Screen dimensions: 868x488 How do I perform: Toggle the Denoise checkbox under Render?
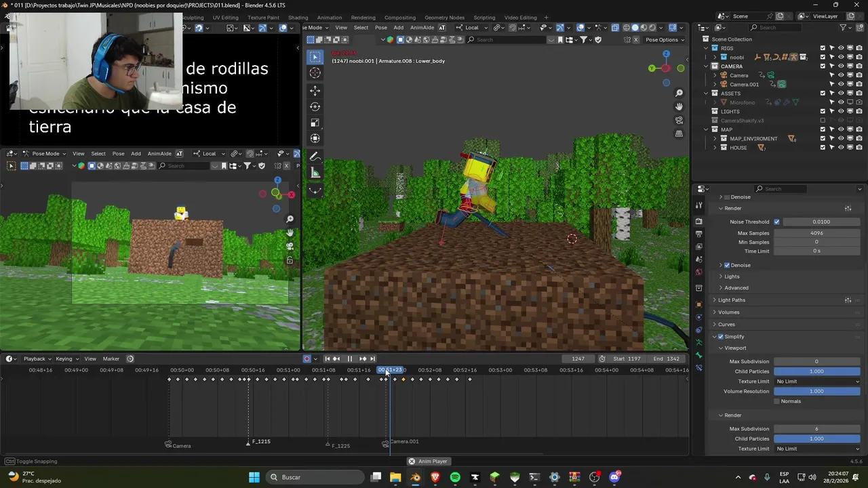(727, 265)
